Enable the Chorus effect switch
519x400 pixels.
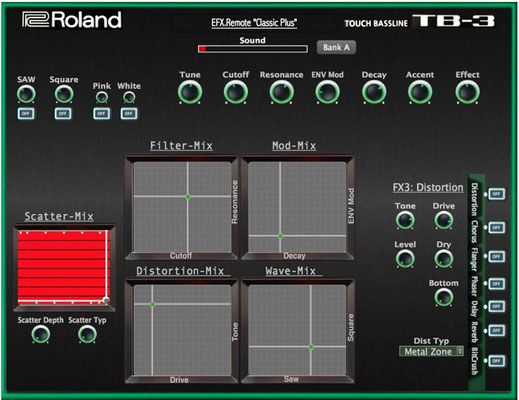tap(497, 228)
